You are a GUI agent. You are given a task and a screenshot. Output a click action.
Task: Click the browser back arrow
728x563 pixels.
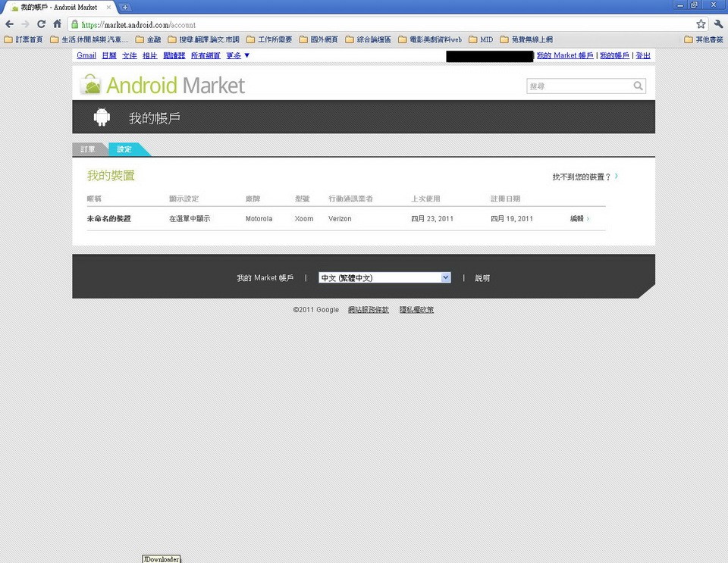click(x=9, y=24)
